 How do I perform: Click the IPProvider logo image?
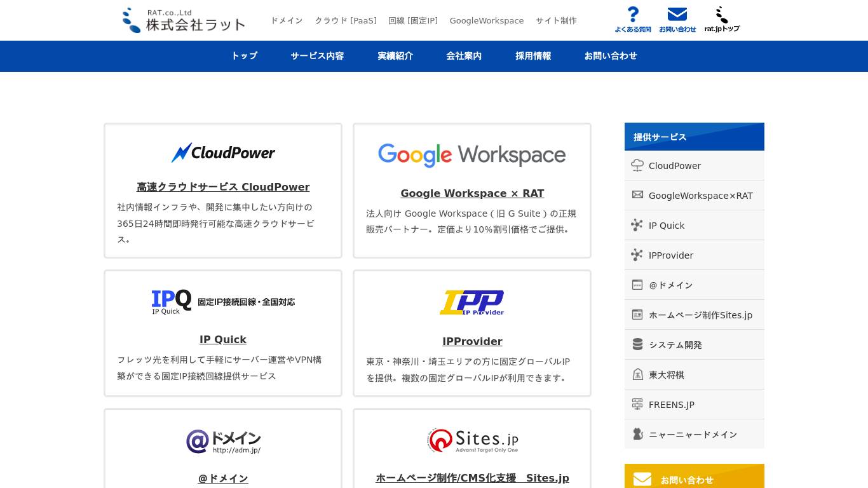[472, 302]
